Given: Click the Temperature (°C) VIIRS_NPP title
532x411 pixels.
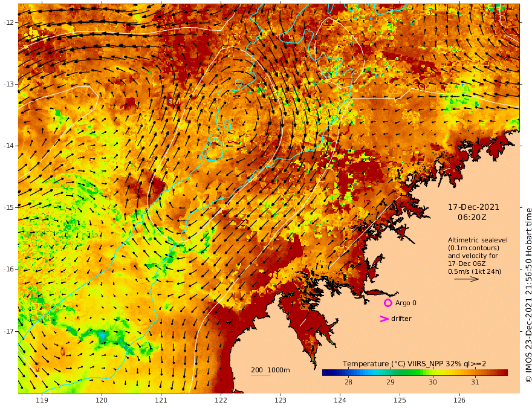Looking at the screenshot, I should [414, 363].
